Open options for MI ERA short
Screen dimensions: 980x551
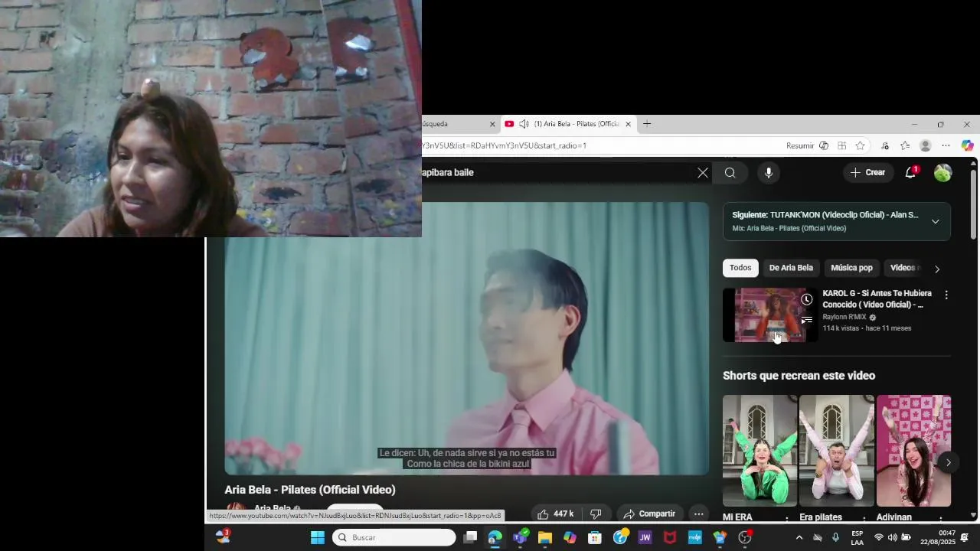click(x=787, y=518)
